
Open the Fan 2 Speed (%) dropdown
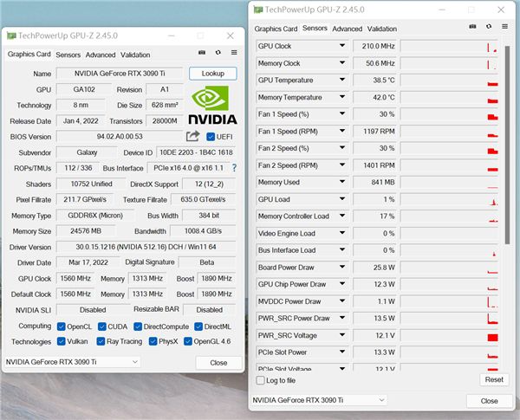coord(342,148)
